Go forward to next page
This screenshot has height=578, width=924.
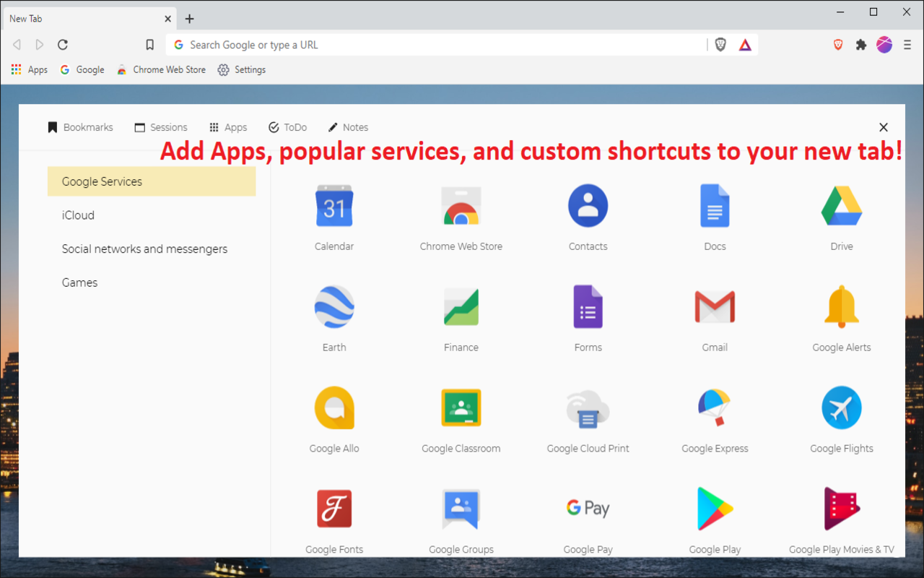click(x=40, y=45)
